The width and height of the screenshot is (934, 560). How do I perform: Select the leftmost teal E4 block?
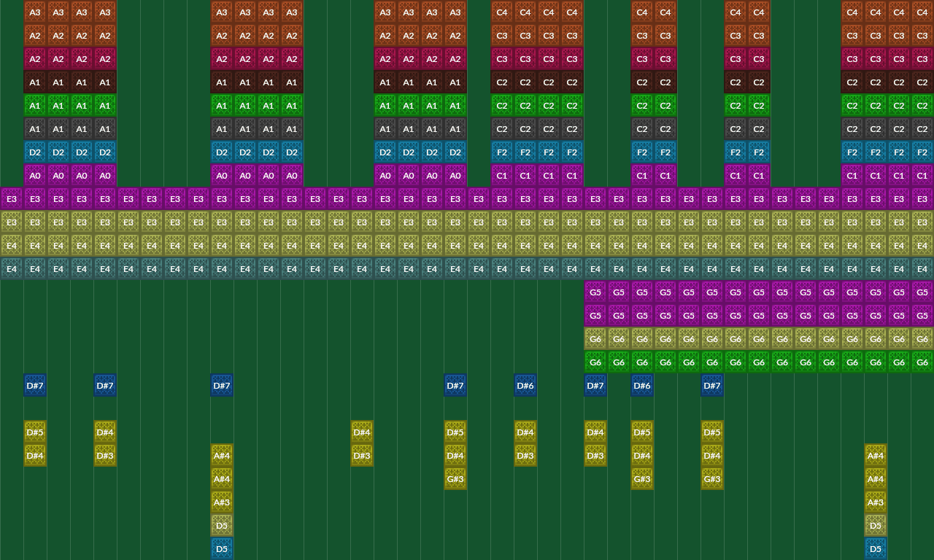point(12,269)
